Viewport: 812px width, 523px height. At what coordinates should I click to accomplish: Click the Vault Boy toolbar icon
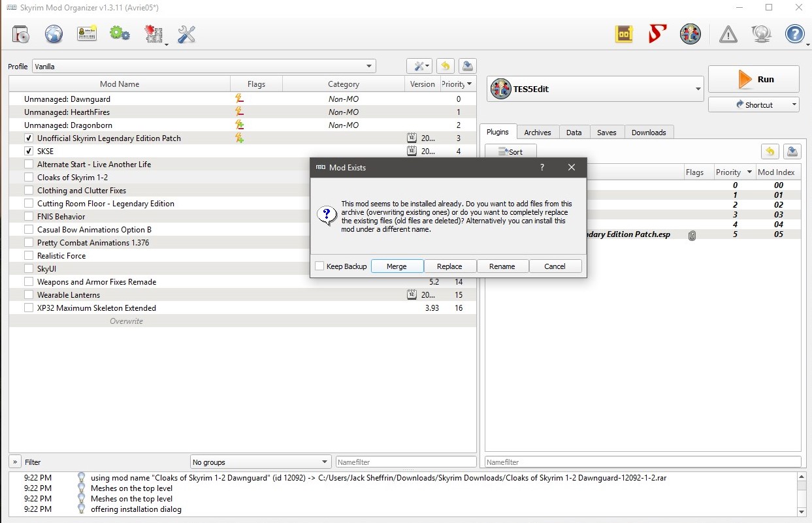690,34
